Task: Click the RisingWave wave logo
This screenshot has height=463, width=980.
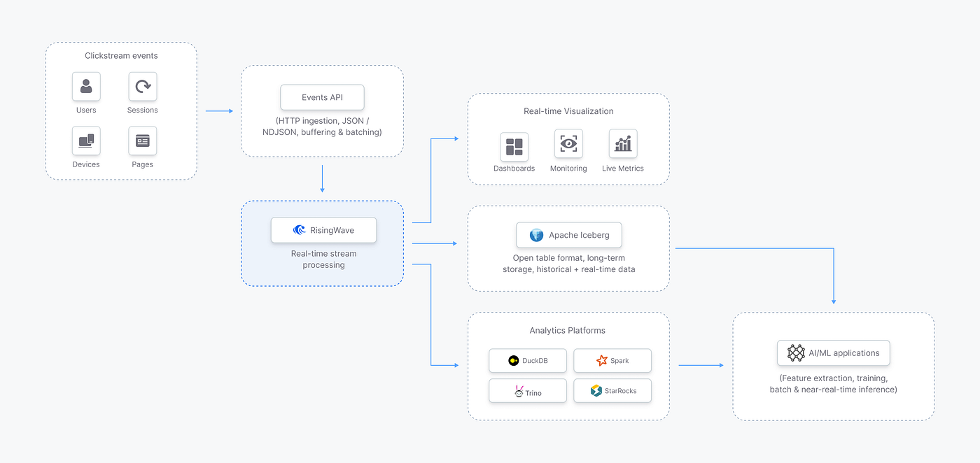Action: [300, 230]
